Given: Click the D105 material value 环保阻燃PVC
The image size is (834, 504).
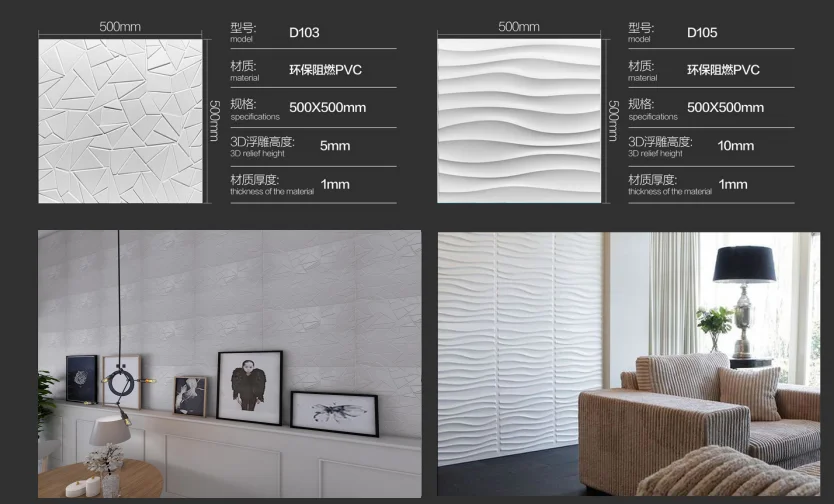Looking at the screenshot, I should pos(723,70).
